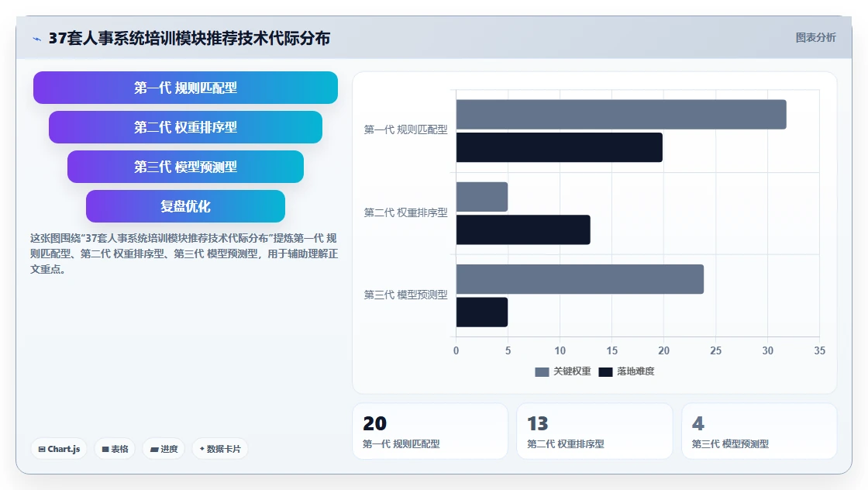This screenshot has width=868, height=490.
Task: Click the x-axis tick value 15
Action: [x=611, y=350]
